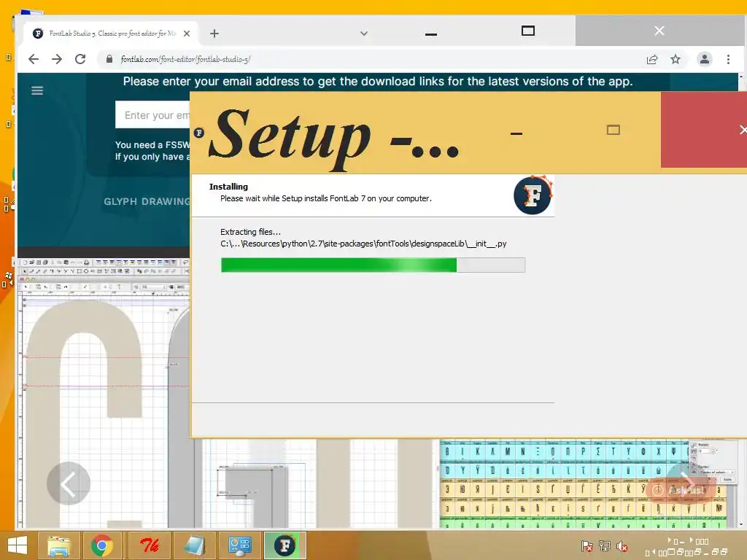Screen dimensions: 747x560
Task: Show next slide in image carousel
Action: point(687,484)
